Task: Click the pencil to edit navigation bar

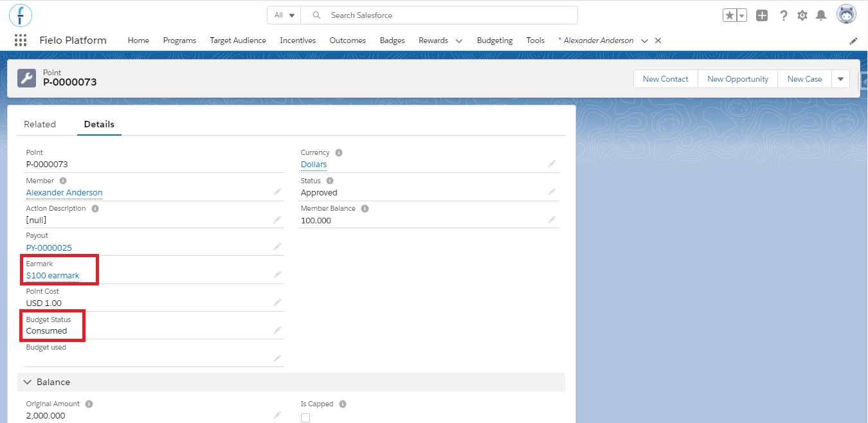Action: tap(853, 40)
